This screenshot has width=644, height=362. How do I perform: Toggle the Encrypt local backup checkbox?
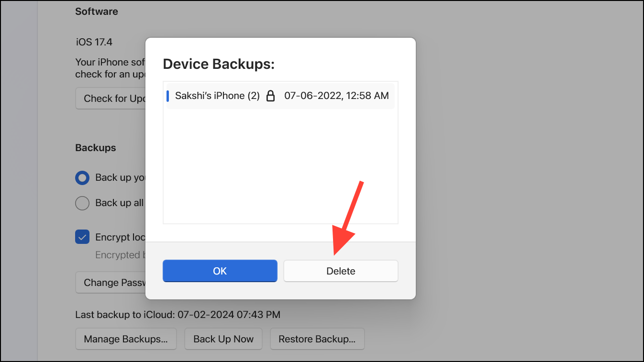click(x=82, y=237)
